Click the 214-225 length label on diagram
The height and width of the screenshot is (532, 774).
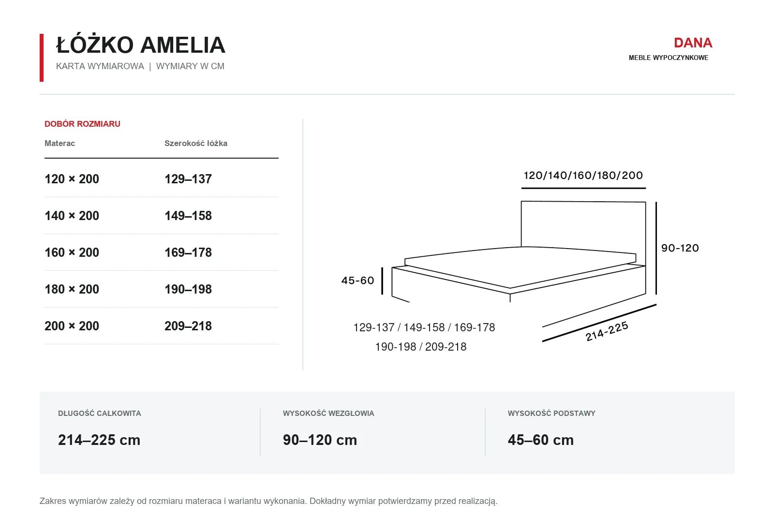pyautogui.click(x=607, y=331)
